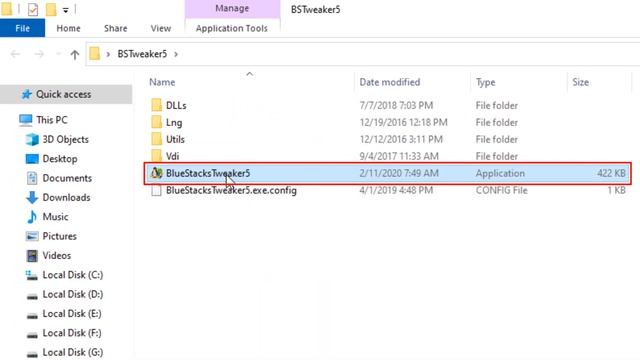Click the Music note icon
The height and width of the screenshot is (360, 640).
(x=32, y=217)
